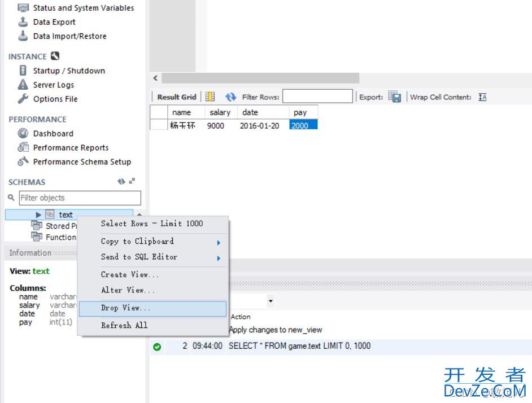Select the text view tree item
The height and width of the screenshot is (403, 532).
(x=69, y=214)
